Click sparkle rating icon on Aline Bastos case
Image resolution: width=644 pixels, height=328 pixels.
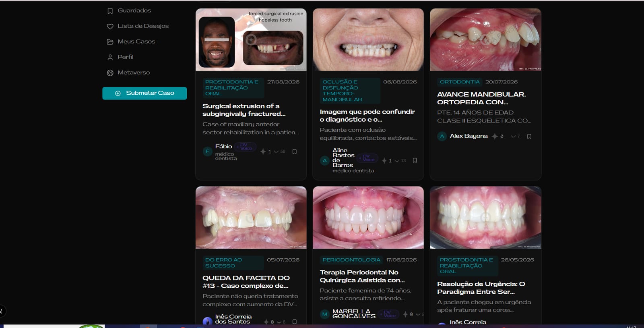384,160
